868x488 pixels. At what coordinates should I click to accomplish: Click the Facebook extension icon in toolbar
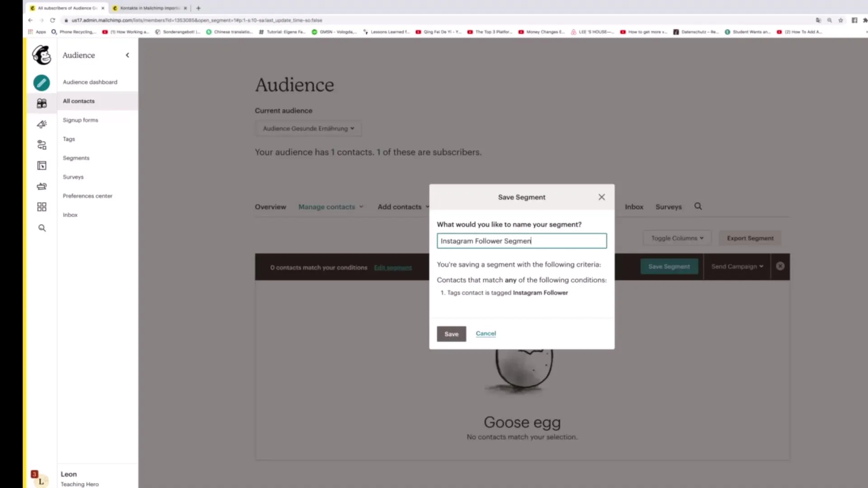(x=854, y=20)
